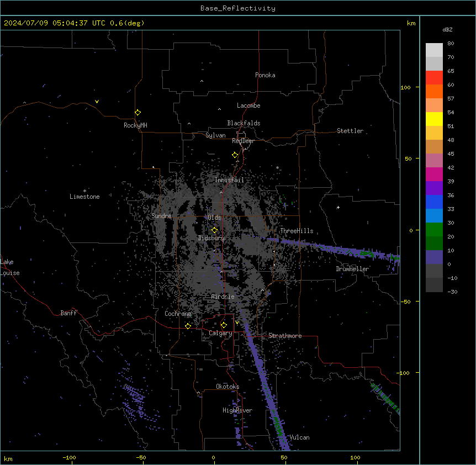Select the RockyMH label
Image resolution: width=476 pixels, height=465 pixels.
(x=135, y=125)
